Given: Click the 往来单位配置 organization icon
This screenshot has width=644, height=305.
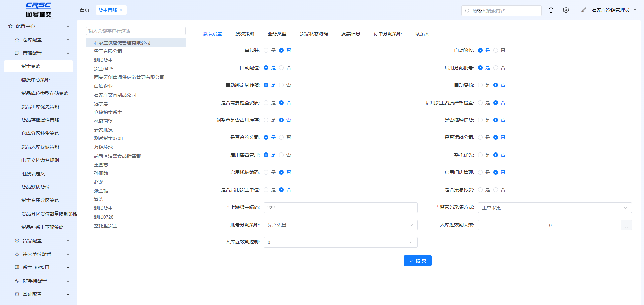Looking at the screenshot, I should click(17, 254).
